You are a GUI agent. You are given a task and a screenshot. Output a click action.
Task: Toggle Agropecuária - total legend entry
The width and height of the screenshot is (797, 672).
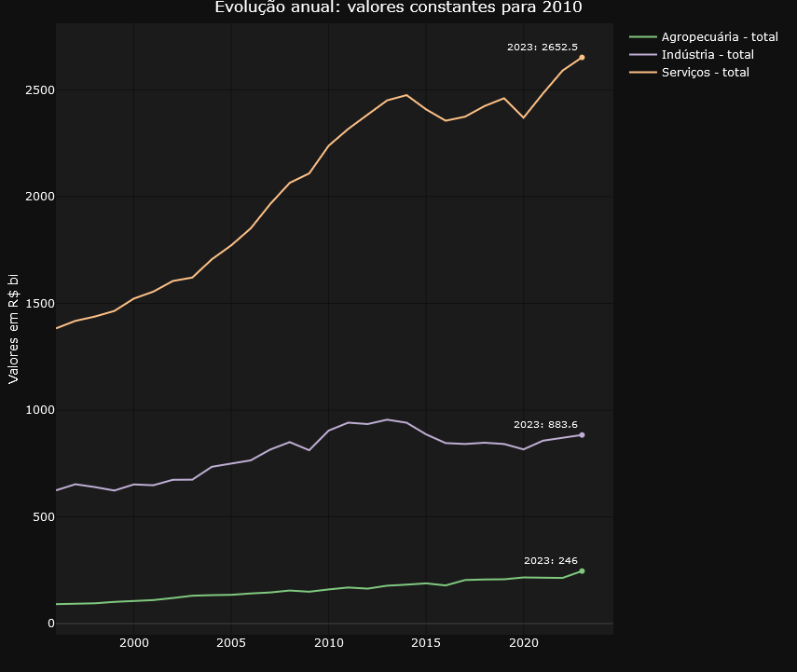(x=704, y=36)
